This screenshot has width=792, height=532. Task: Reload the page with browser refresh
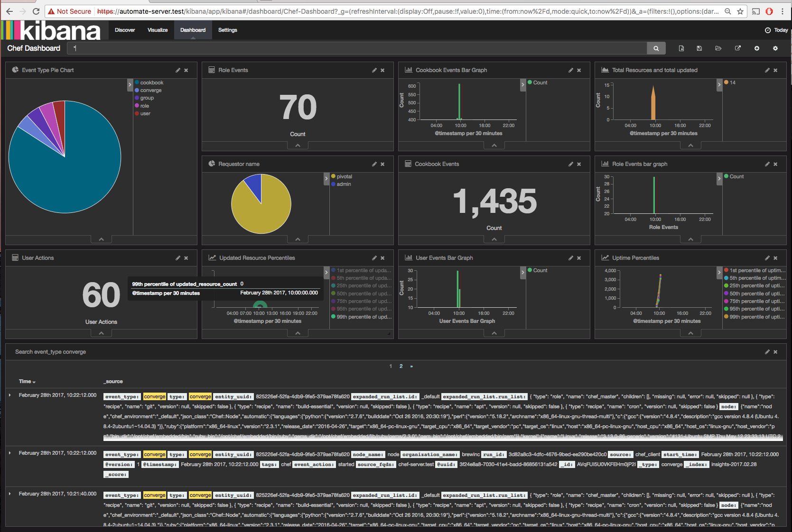pos(36,11)
